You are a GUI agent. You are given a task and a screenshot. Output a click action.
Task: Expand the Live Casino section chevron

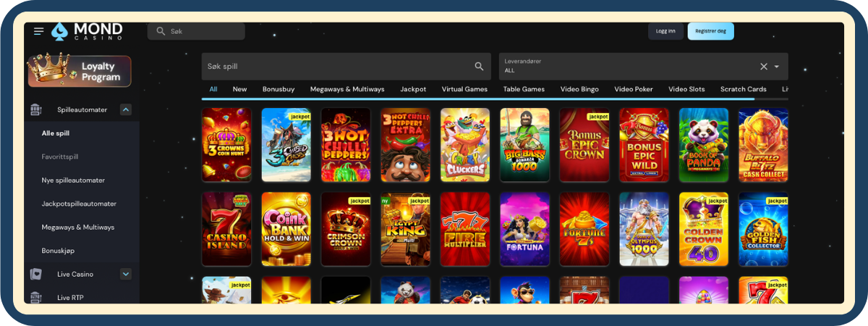(126, 274)
